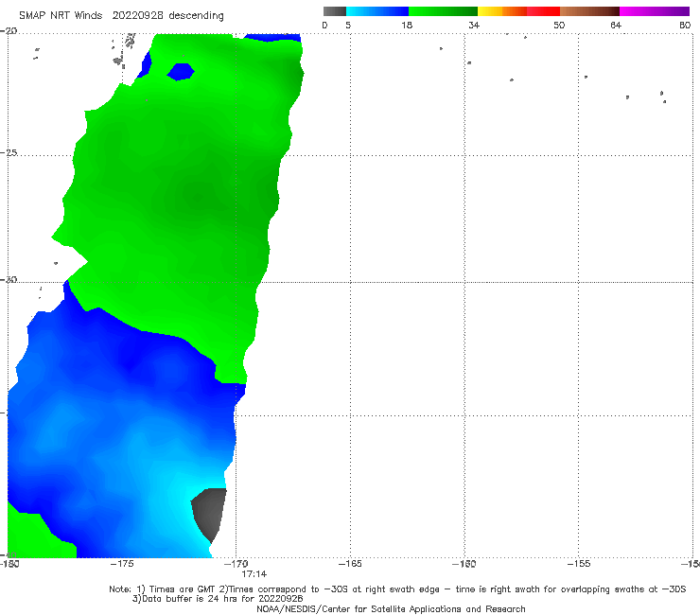
Task: Click the longitude label '-175'
Action: pos(122,564)
